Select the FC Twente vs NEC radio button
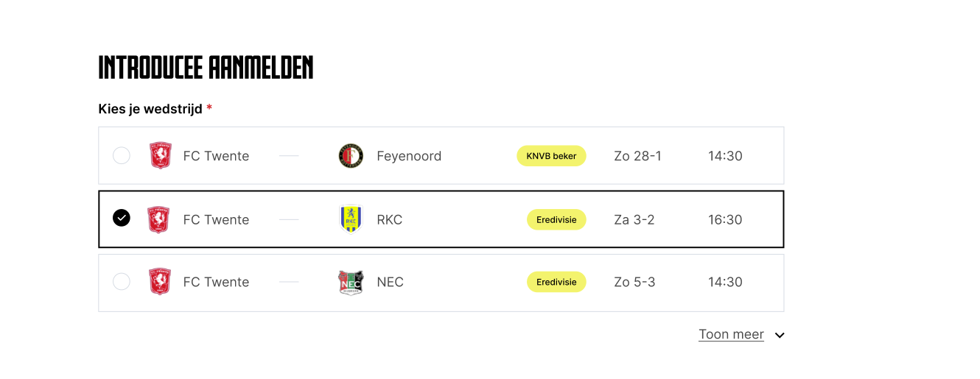 pos(122,282)
